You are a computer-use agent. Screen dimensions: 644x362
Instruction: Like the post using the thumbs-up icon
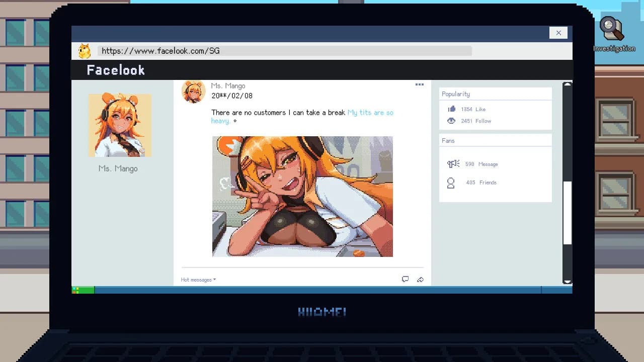(x=453, y=109)
